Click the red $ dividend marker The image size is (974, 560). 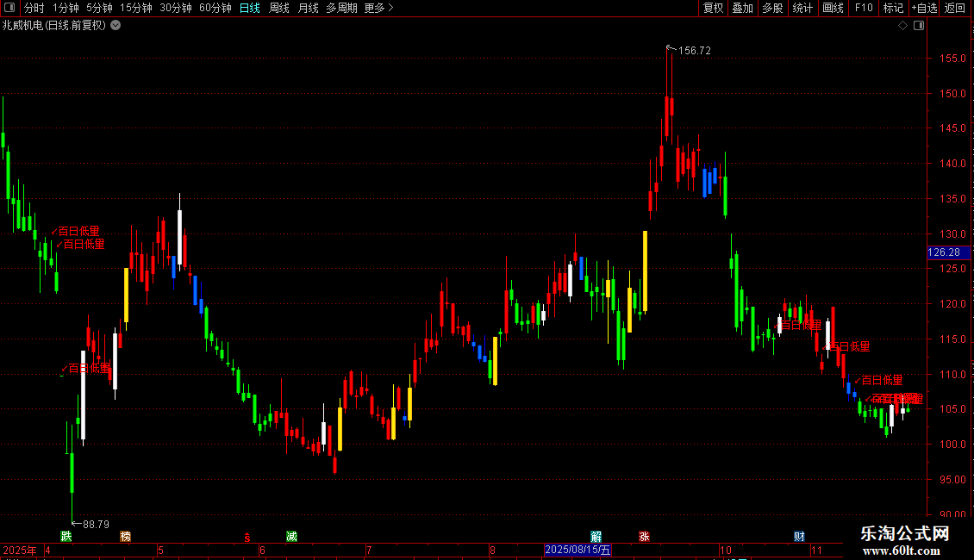(247, 537)
